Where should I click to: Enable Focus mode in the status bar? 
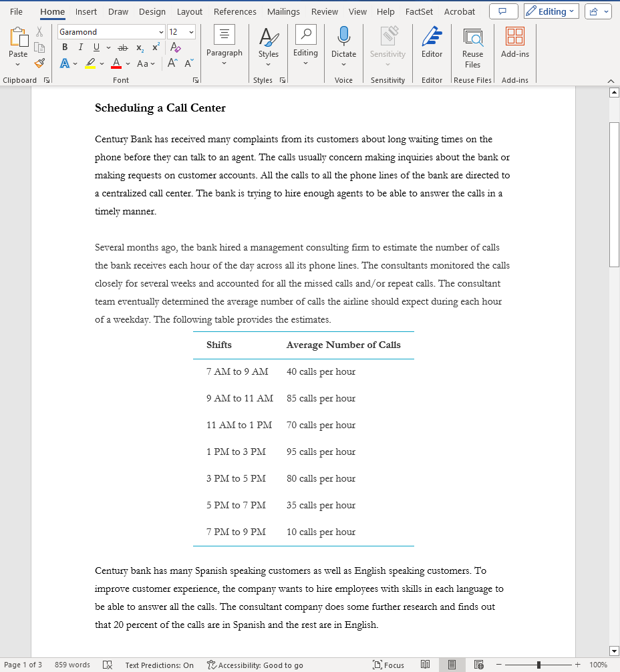coord(388,665)
